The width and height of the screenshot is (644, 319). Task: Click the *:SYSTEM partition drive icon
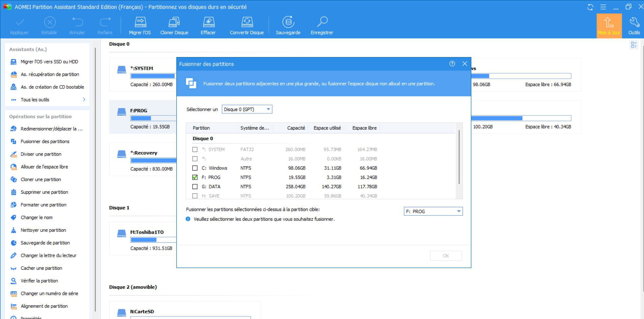coord(121,70)
